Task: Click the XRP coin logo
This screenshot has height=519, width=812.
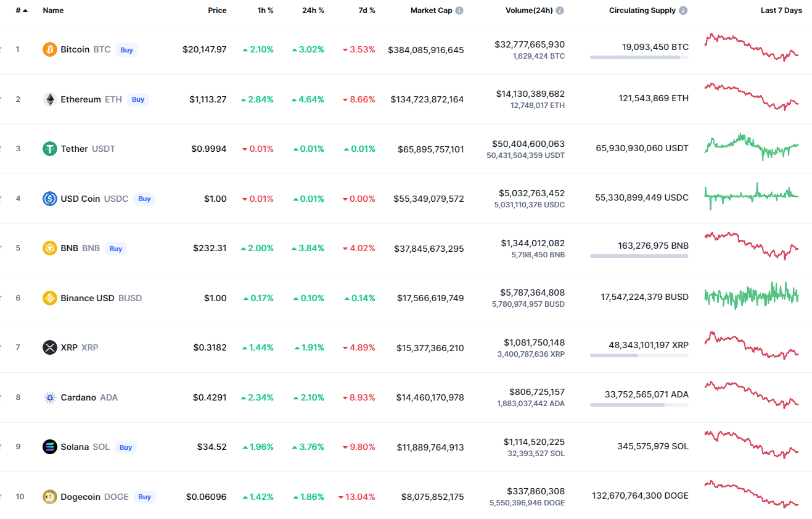Action: click(x=50, y=347)
